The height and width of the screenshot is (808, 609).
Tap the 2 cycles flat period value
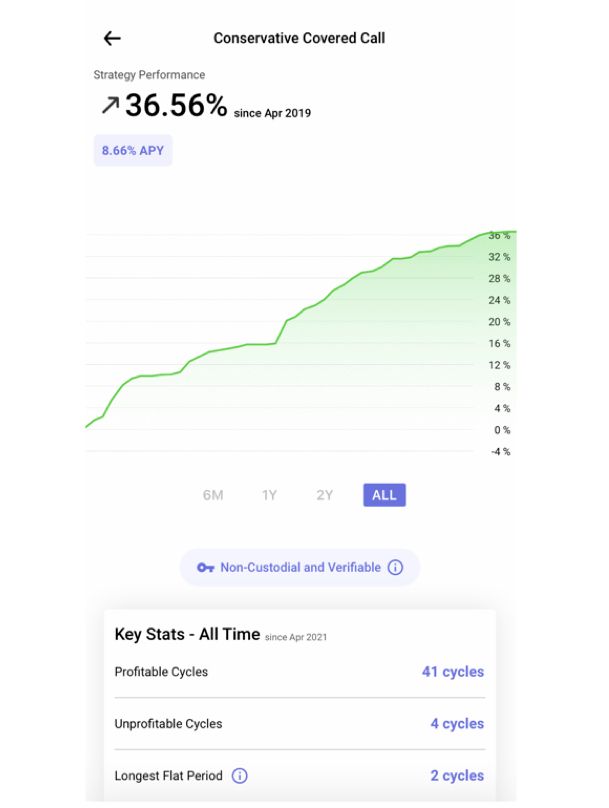(x=457, y=776)
